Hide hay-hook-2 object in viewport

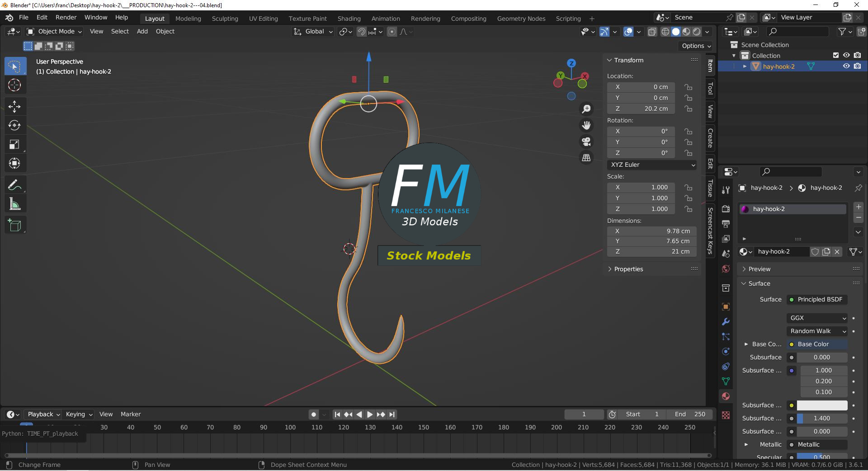tap(846, 66)
